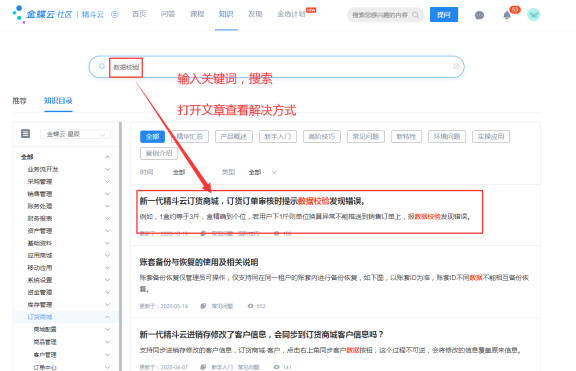This screenshot has height=371, width=576.
Task: Click the catalog list icon in sidebar
Action: [x=25, y=134]
